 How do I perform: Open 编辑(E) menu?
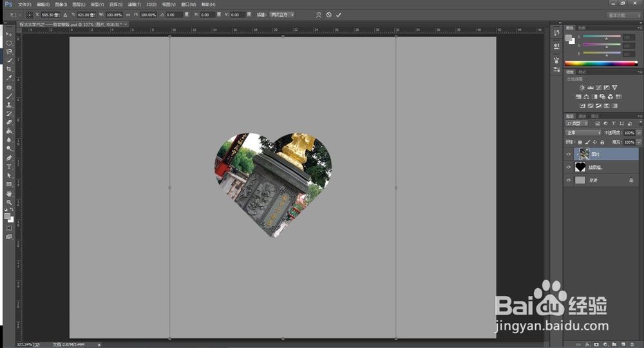[43, 5]
